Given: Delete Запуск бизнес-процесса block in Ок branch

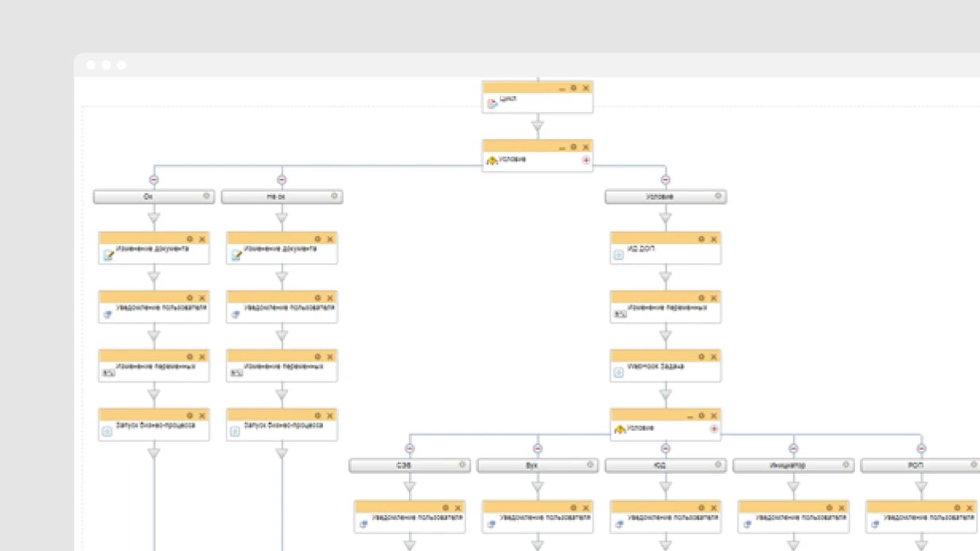Looking at the screenshot, I should coord(202,416).
